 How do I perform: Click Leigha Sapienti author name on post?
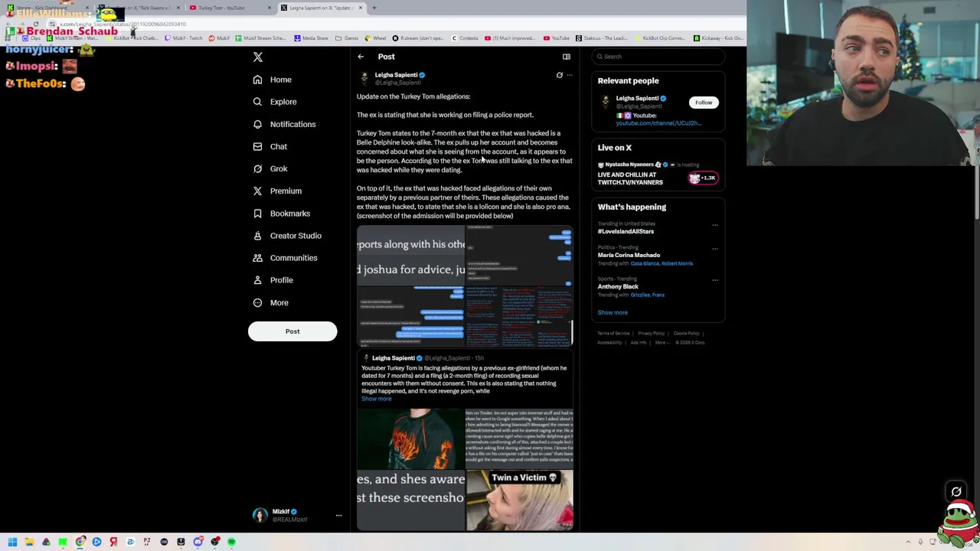click(x=396, y=75)
